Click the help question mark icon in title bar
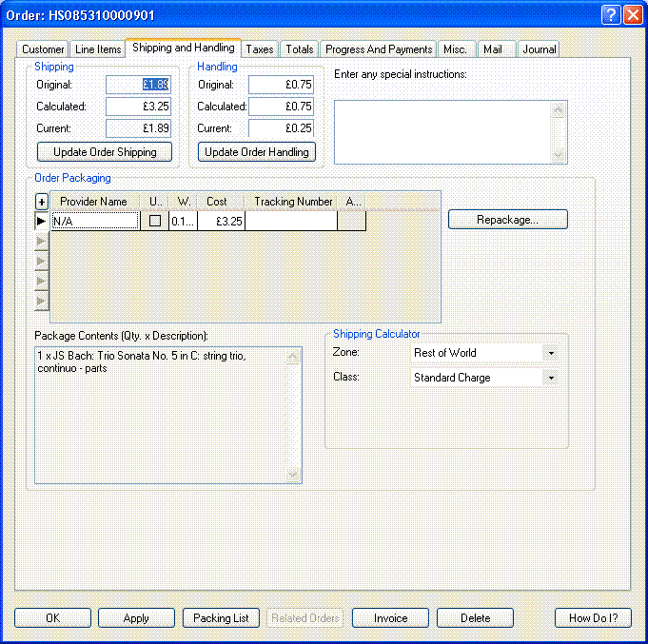Viewport: 648px width, 644px height. coord(611,15)
